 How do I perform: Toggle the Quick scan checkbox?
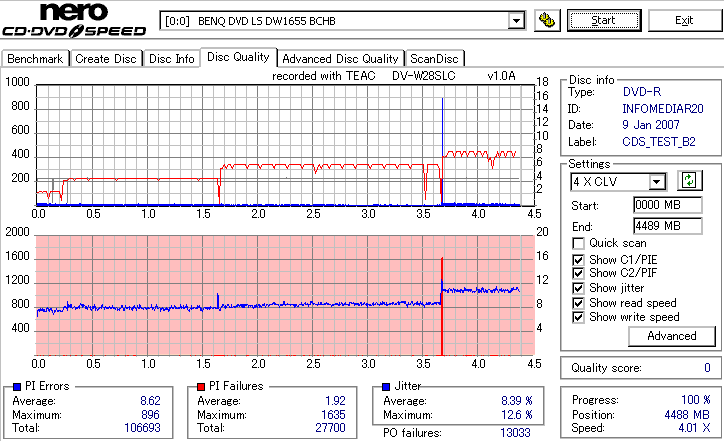(578, 243)
